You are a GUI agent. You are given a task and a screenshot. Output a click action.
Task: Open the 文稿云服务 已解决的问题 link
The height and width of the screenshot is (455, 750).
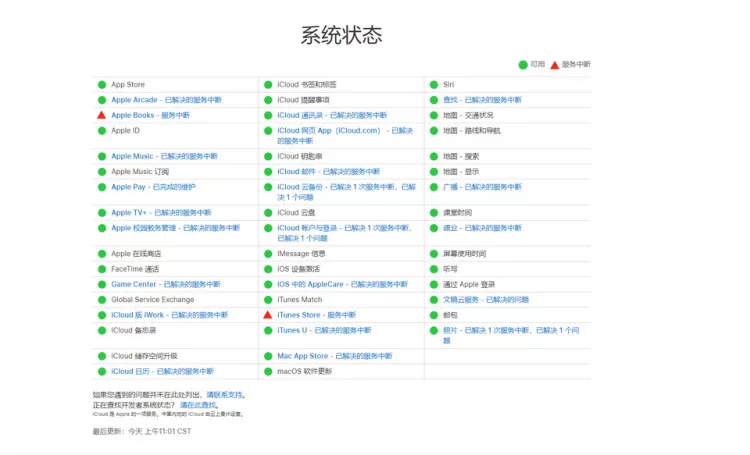click(x=486, y=300)
